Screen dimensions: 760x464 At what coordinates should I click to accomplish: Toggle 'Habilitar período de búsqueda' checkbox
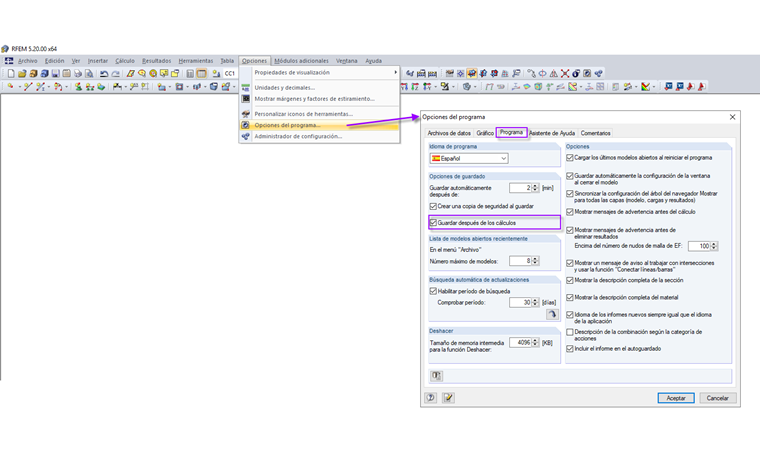click(x=433, y=291)
